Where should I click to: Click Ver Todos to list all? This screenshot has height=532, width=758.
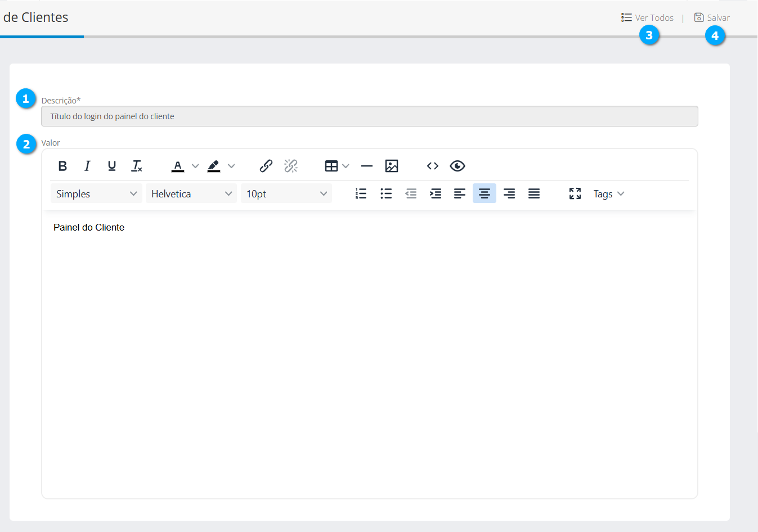pyautogui.click(x=648, y=18)
